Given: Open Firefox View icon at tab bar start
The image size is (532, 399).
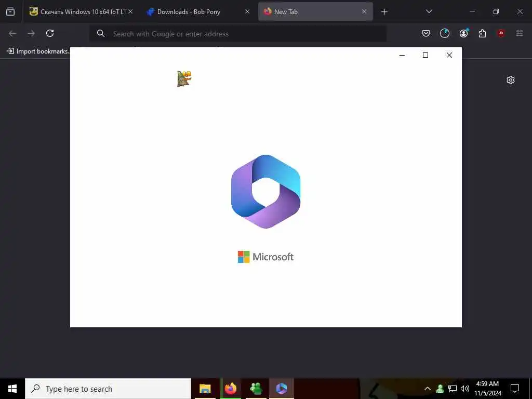Looking at the screenshot, I should (10, 11).
